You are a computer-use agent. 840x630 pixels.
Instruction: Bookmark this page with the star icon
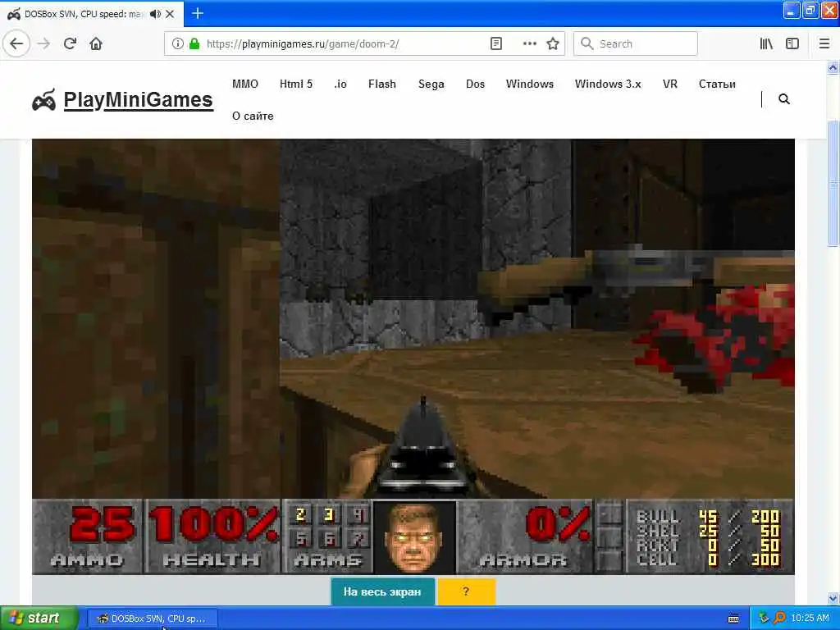553,43
